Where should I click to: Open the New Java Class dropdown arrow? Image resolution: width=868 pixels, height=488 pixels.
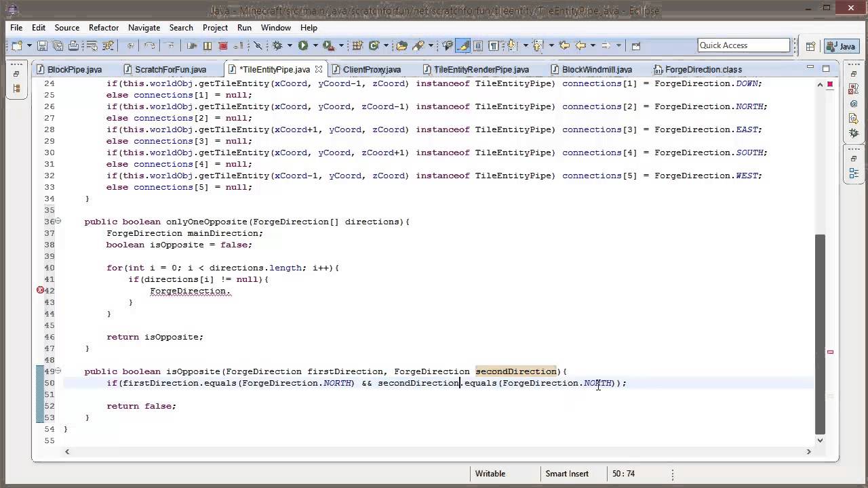click(x=386, y=45)
